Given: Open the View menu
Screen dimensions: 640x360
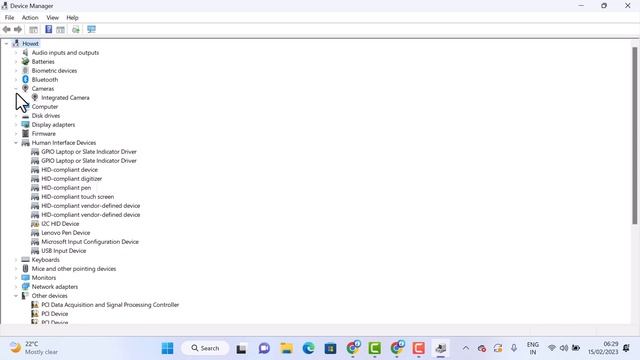Looking at the screenshot, I should click(x=52, y=18).
